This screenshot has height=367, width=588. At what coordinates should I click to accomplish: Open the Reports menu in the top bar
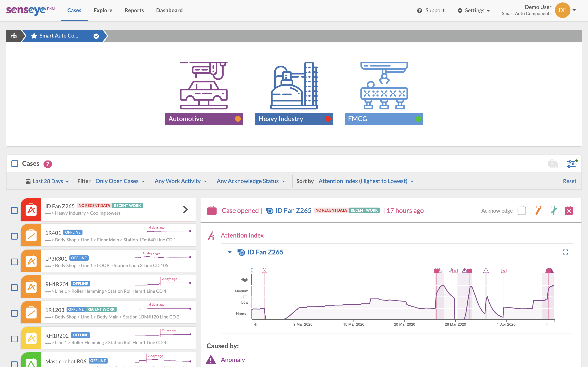point(134,10)
